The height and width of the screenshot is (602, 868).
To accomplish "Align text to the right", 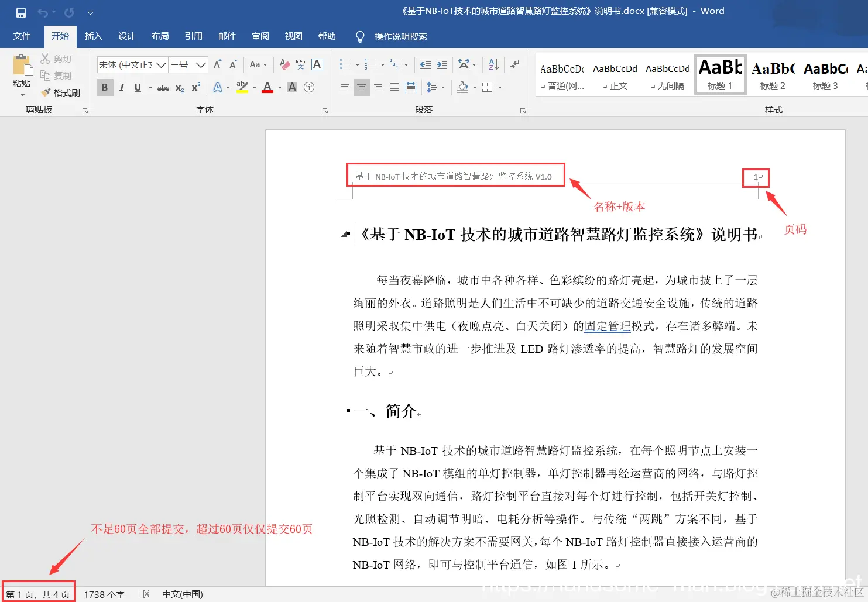I will coord(378,87).
